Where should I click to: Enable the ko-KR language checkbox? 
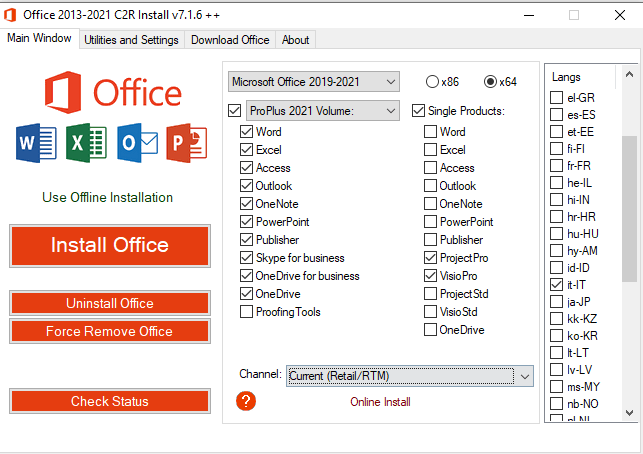[x=556, y=336]
